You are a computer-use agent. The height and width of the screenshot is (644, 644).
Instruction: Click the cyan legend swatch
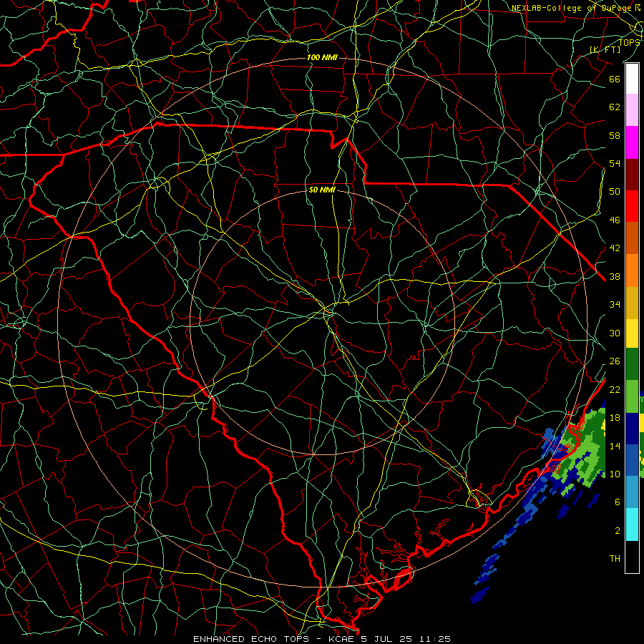pos(632,525)
